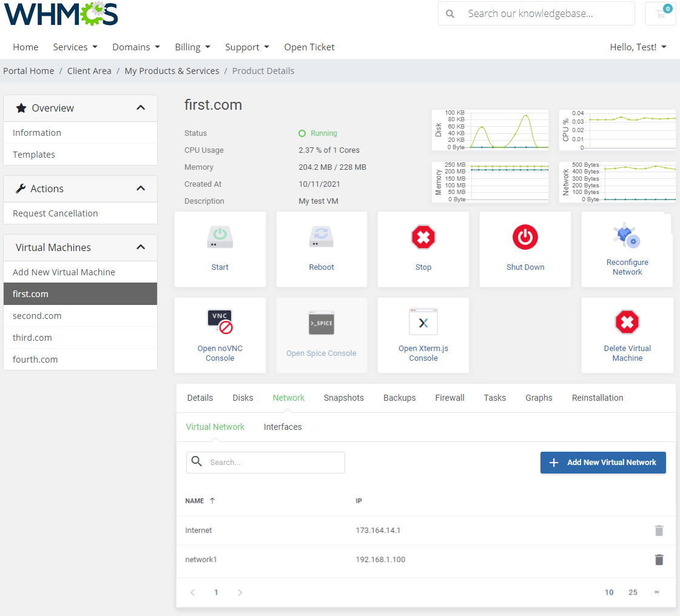Collapse the Overview panel chevron
Viewport: 680px width, 616px height.
coord(141,108)
